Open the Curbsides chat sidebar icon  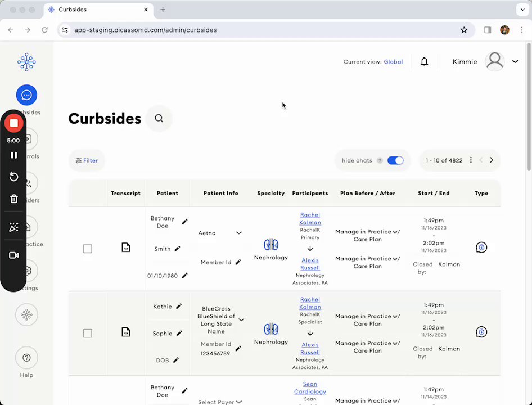(26, 95)
